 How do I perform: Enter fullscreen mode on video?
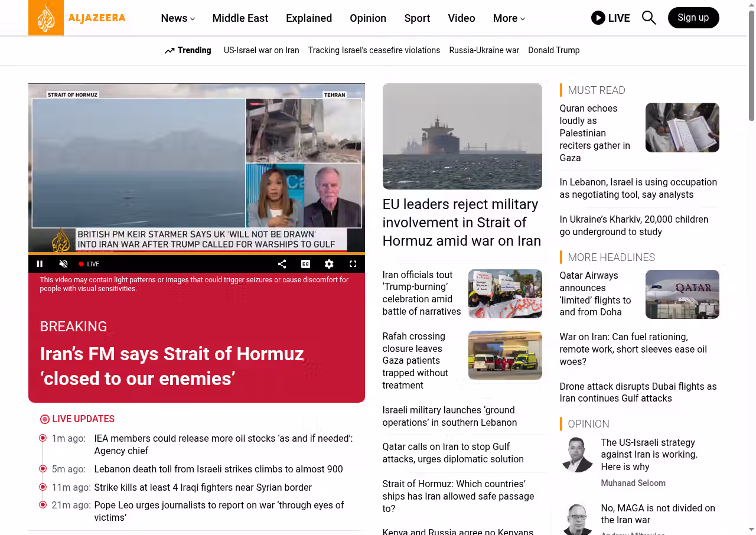[x=353, y=264]
